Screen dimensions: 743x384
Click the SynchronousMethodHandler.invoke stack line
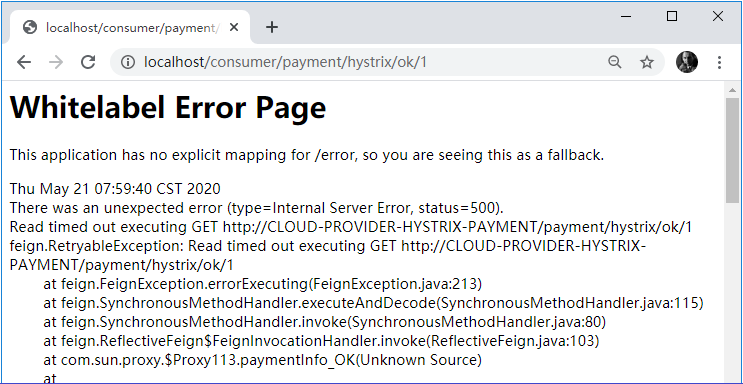click(x=325, y=322)
